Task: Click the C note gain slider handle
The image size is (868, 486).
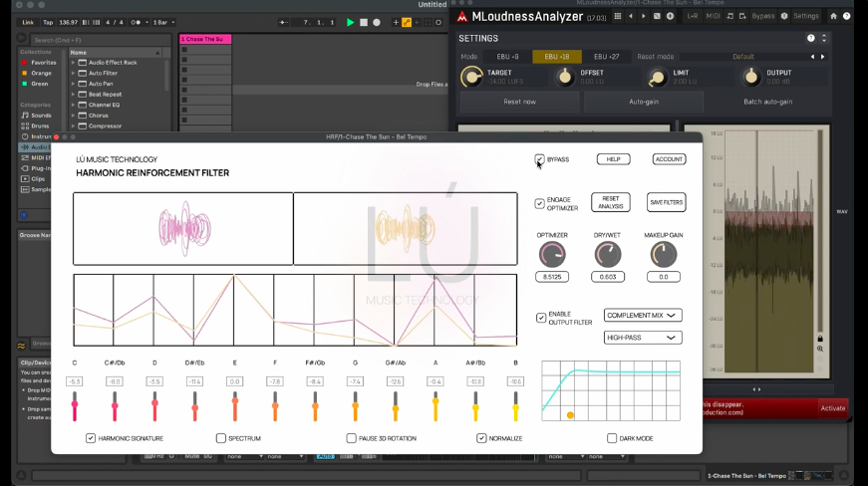Action: (x=74, y=404)
